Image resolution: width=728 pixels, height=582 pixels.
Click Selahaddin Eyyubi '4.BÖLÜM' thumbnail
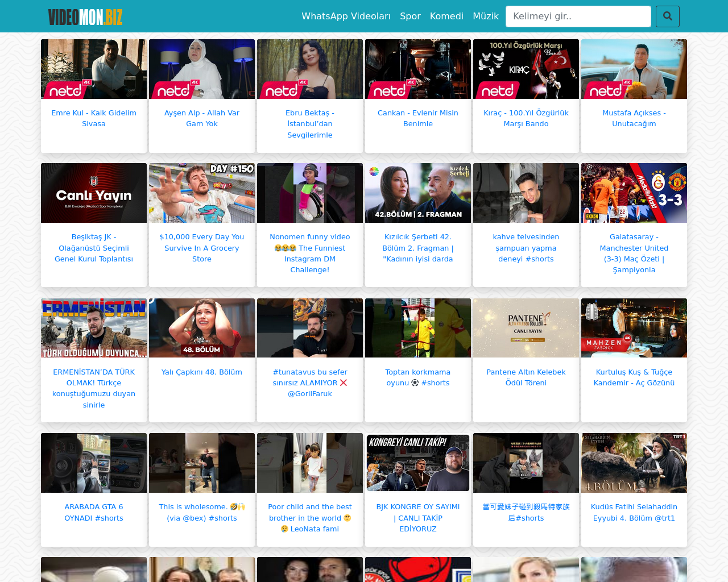point(634,463)
